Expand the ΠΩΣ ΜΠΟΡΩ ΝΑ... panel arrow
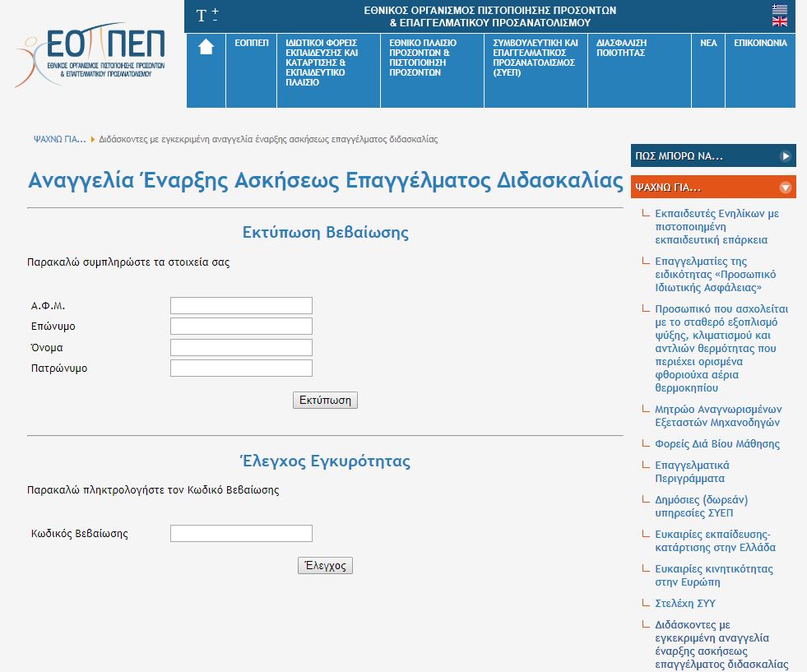The image size is (807, 672). (x=785, y=155)
